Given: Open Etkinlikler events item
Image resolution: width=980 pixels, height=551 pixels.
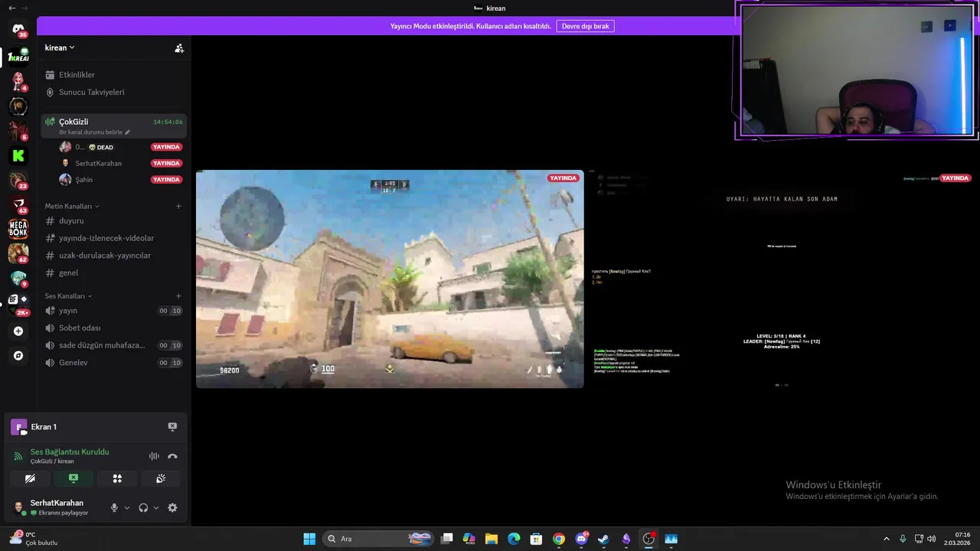Looking at the screenshot, I should coord(113,75).
